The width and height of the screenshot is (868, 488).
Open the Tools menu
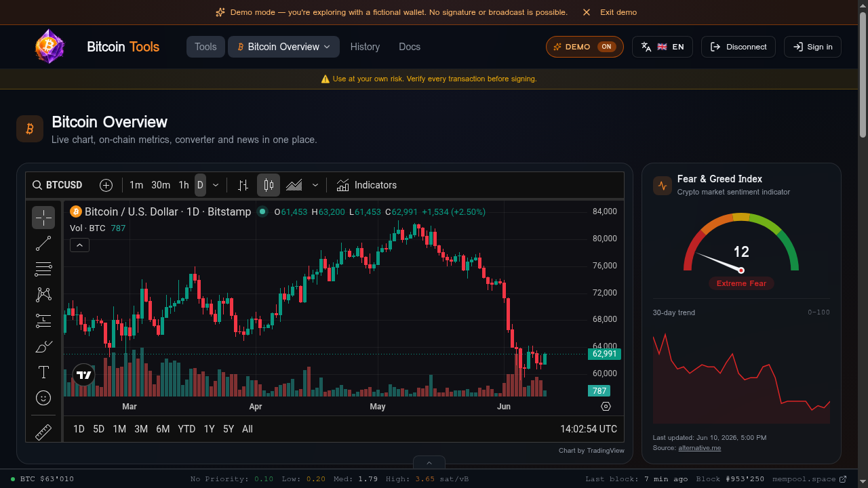coord(205,47)
